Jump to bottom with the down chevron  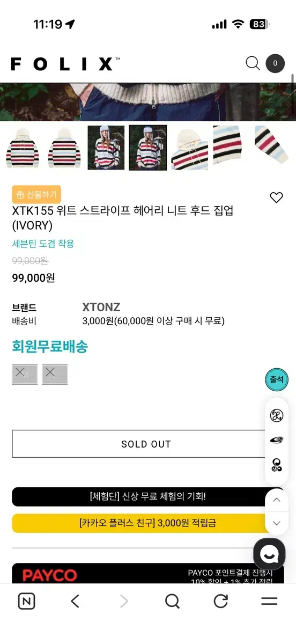point(277,523)
